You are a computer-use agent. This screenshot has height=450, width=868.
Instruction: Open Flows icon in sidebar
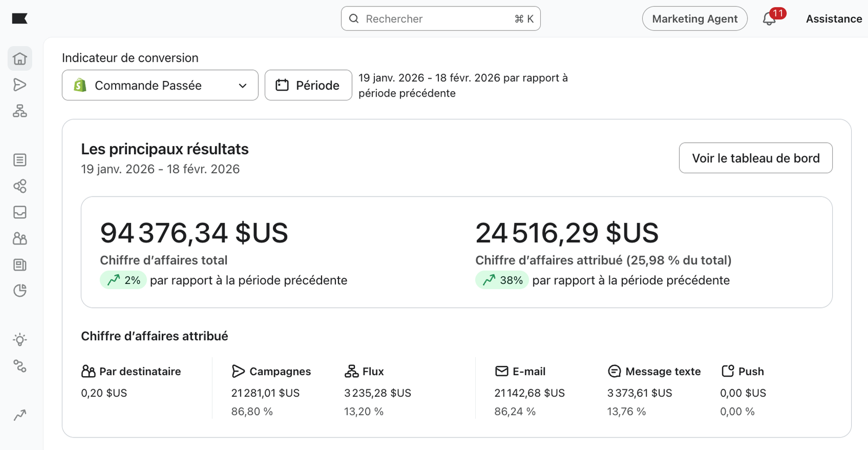(20, 111)
